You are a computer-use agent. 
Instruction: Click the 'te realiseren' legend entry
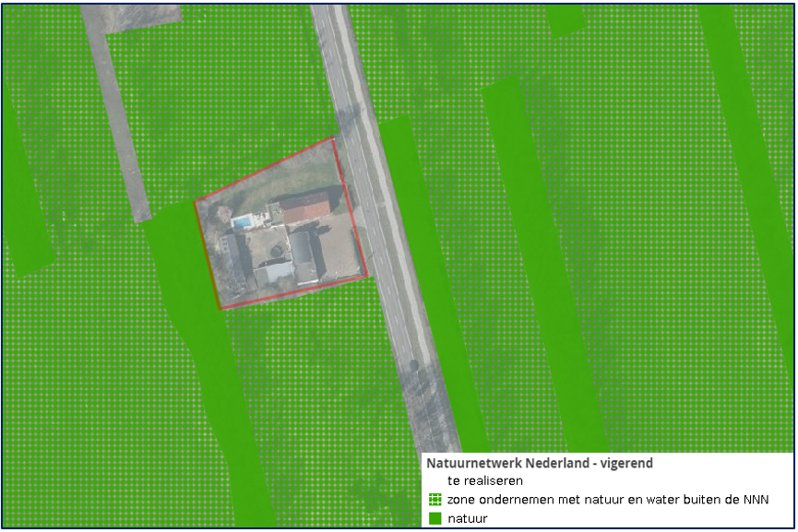click(x=485, y=480)
